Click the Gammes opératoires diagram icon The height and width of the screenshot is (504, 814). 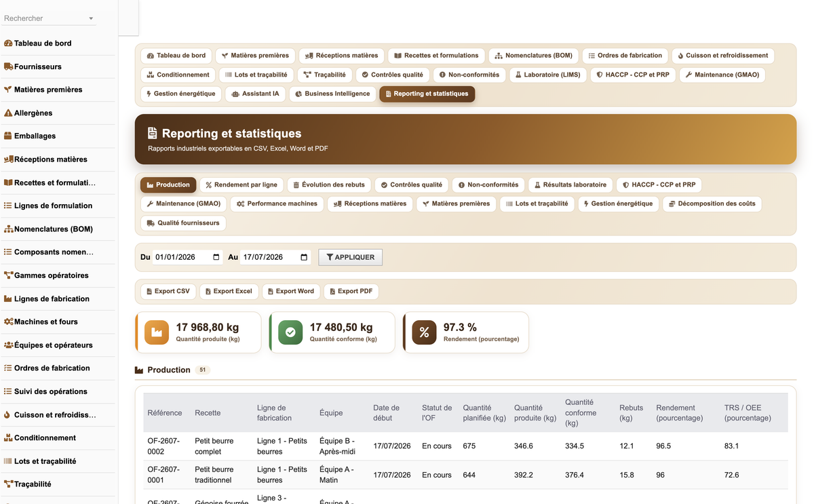pos(8,275)
